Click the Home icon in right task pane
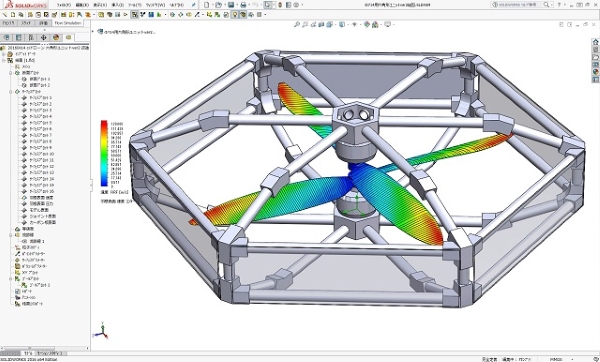 [595, 42]
